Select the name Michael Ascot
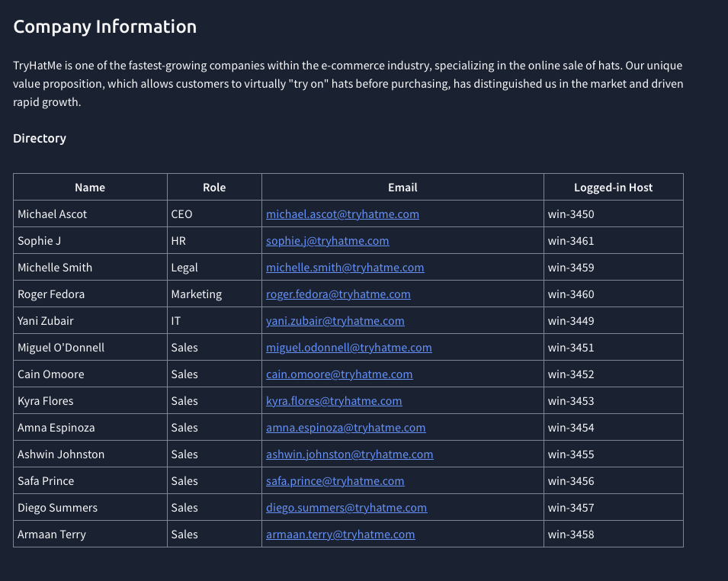This screenshot has height=581, width=728. [52, 214]
